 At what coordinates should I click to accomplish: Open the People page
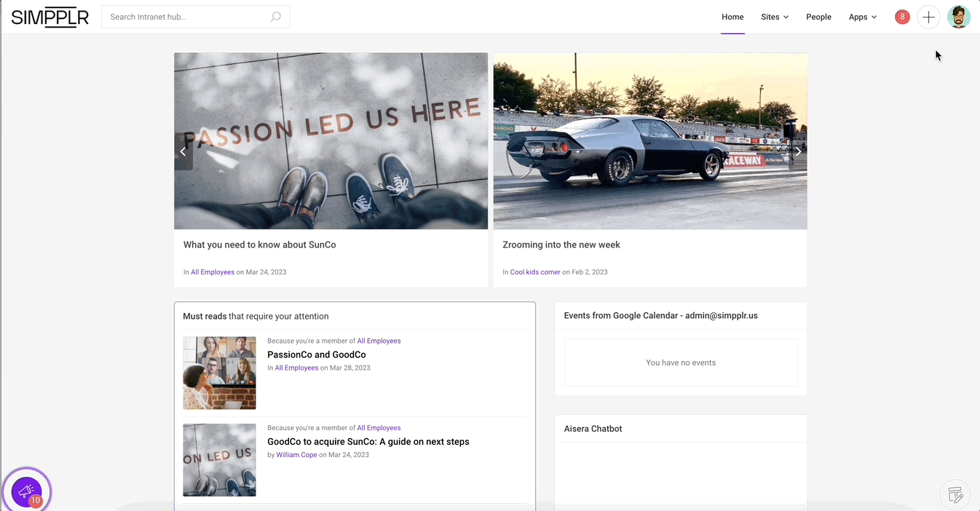coord(818,17)
